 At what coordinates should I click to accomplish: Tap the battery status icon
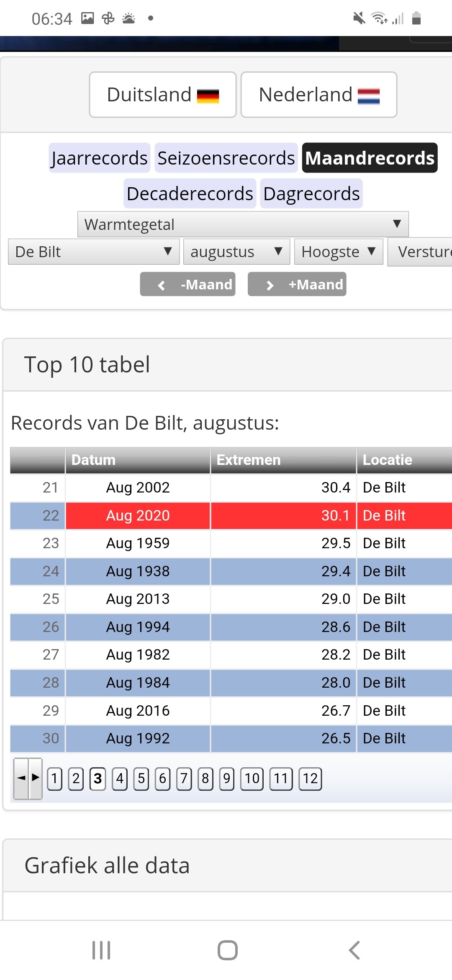pyautogui.click(x=416, y=18)
